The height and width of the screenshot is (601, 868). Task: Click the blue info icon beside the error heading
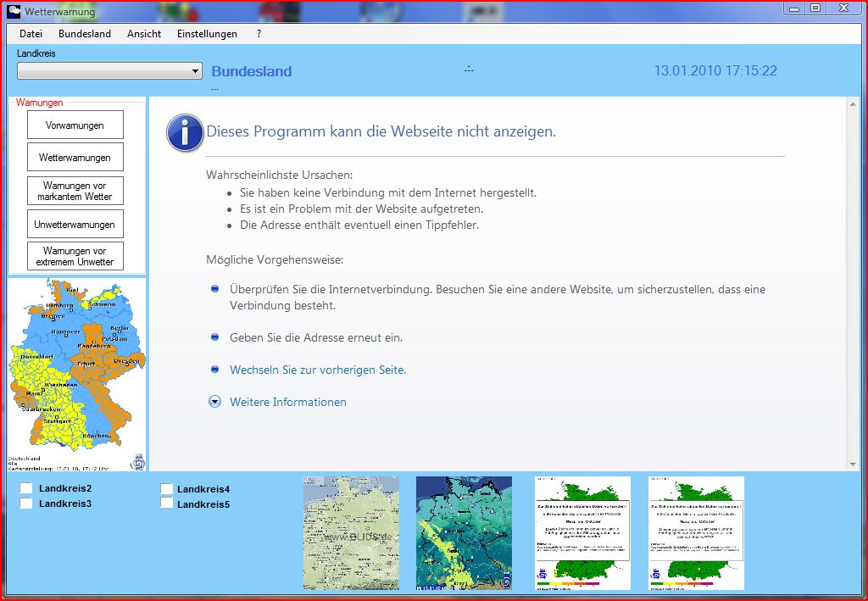185,133
